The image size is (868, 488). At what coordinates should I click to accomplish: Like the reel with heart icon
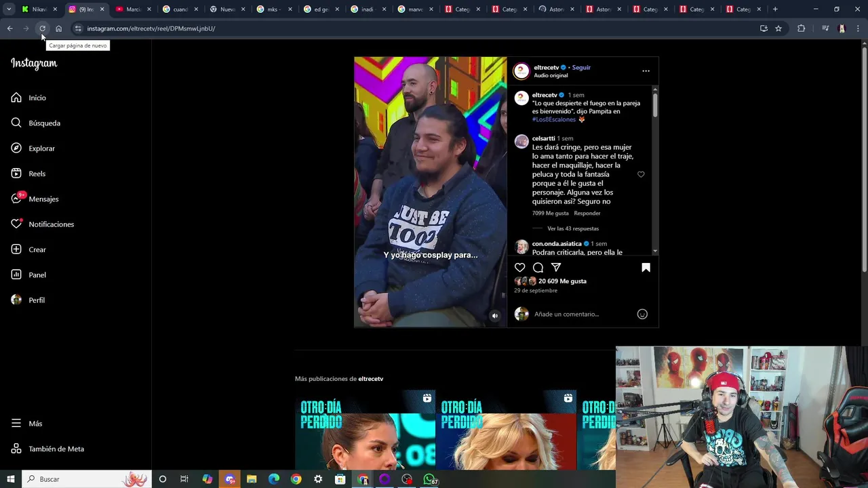point(519,268)
